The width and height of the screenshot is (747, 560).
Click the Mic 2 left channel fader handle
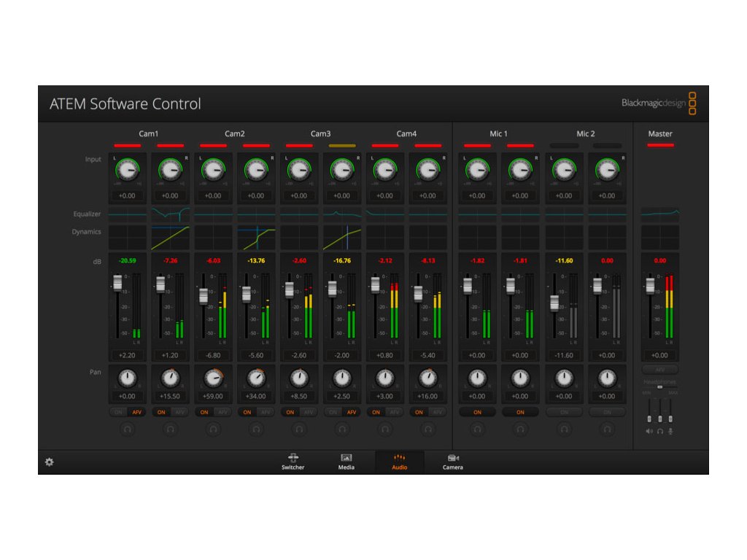tap(554, 303)
